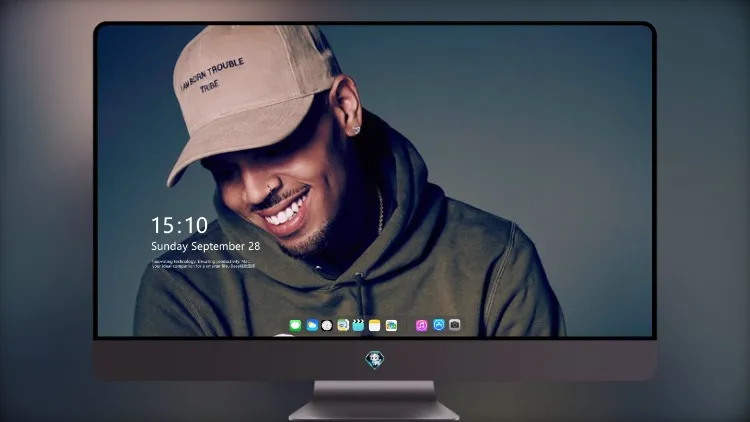
Task: Open the Photos gallery app icon
Action: point(391,325)
